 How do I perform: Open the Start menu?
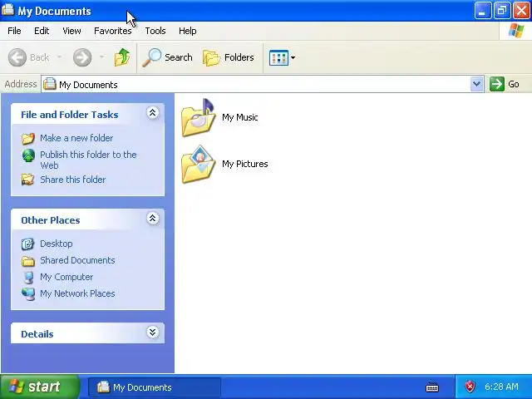[x=40, y=387]
